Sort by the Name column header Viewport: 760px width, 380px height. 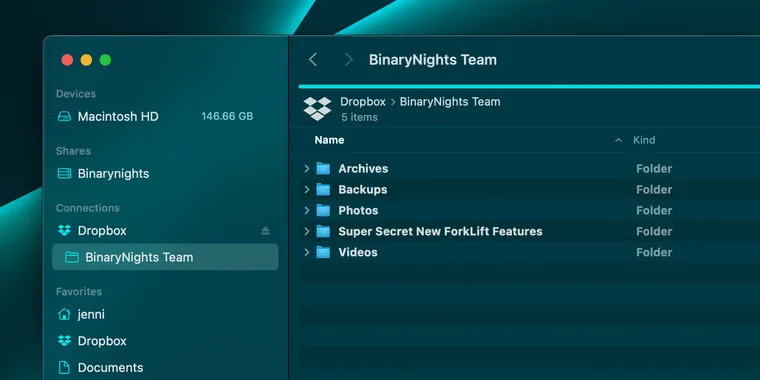pyautogui.click(x=329, y=140)
